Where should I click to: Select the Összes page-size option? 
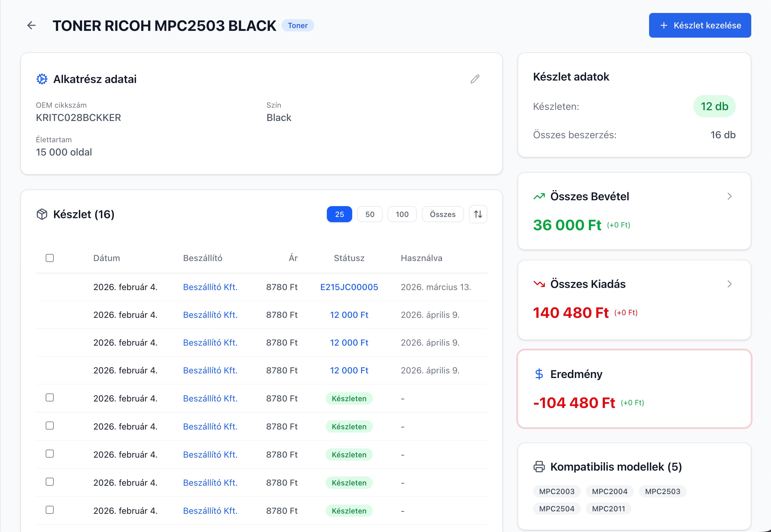(x=443, y=214)
